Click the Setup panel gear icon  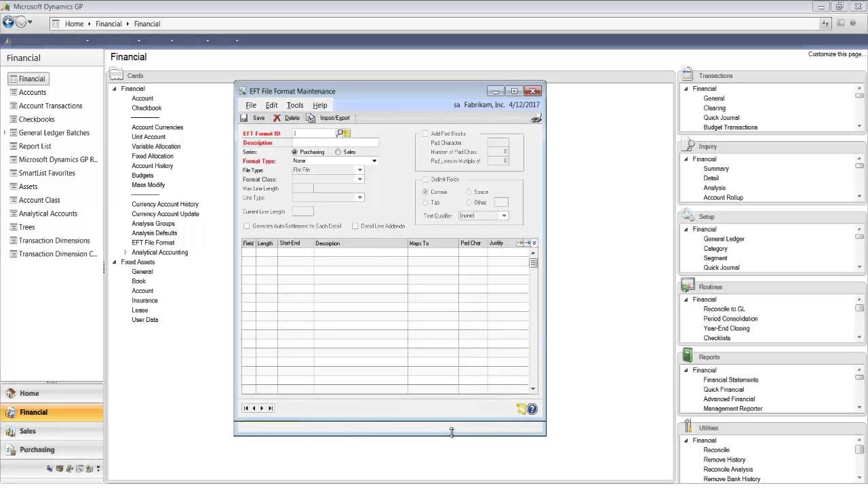click(688, 216)
